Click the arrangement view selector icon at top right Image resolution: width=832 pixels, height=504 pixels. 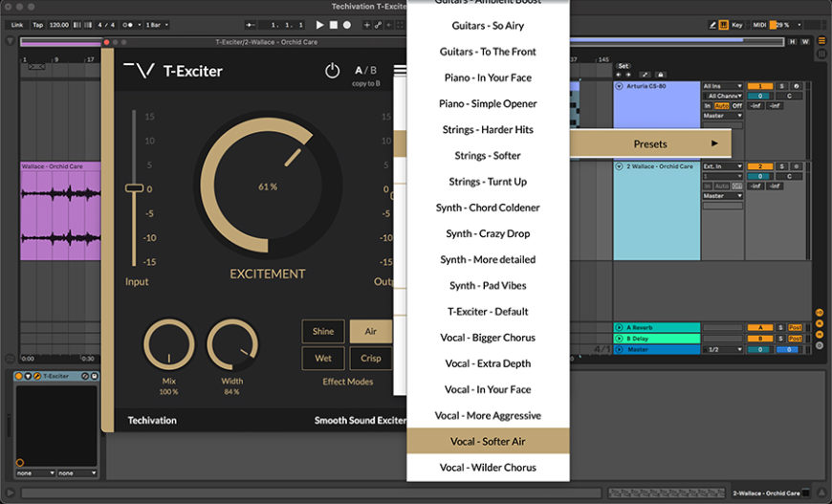[821, 41]
